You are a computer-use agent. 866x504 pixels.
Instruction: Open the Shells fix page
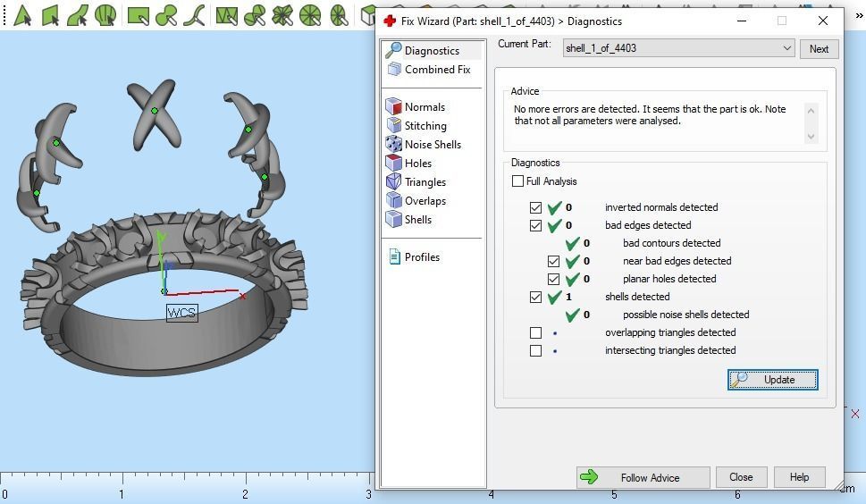[x=418, y=219]
